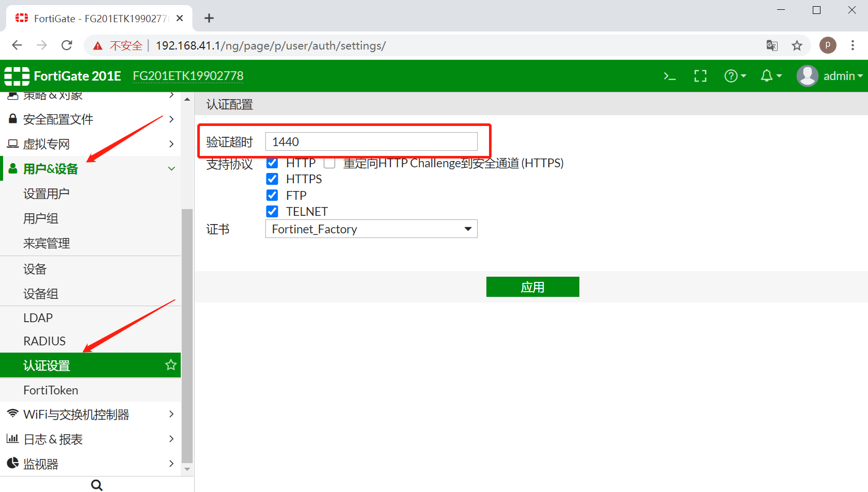Reload the page
Screen dimensions: 868x492
coord(67,45)
